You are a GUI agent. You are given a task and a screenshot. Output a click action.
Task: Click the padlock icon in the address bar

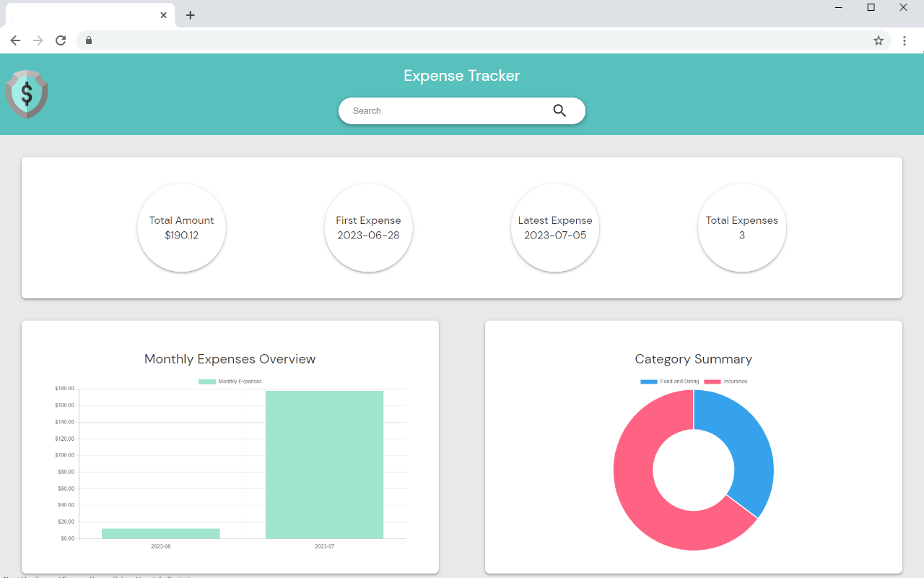coord(88,40)
